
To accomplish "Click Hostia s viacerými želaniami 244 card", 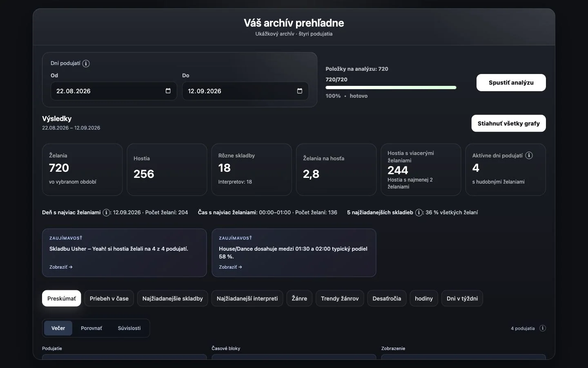I will (421, 169).
